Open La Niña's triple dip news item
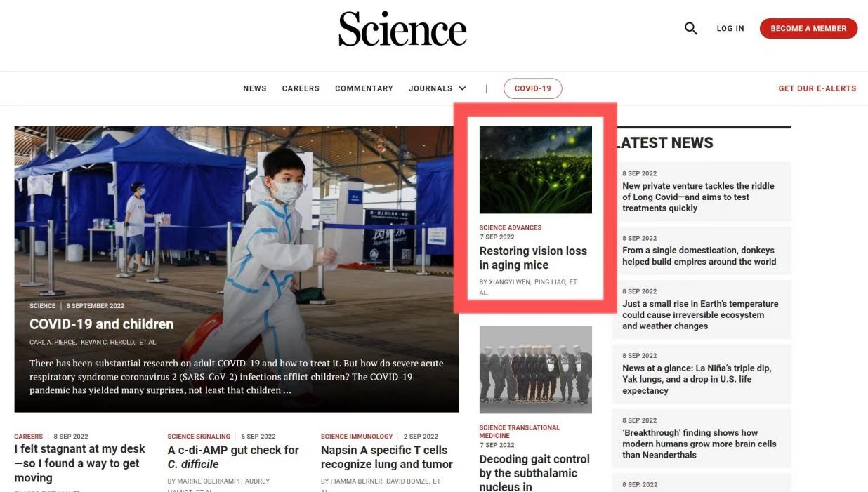Image resolution: width=868 pixels, height=492 pixels. click(x=697, y=379)
